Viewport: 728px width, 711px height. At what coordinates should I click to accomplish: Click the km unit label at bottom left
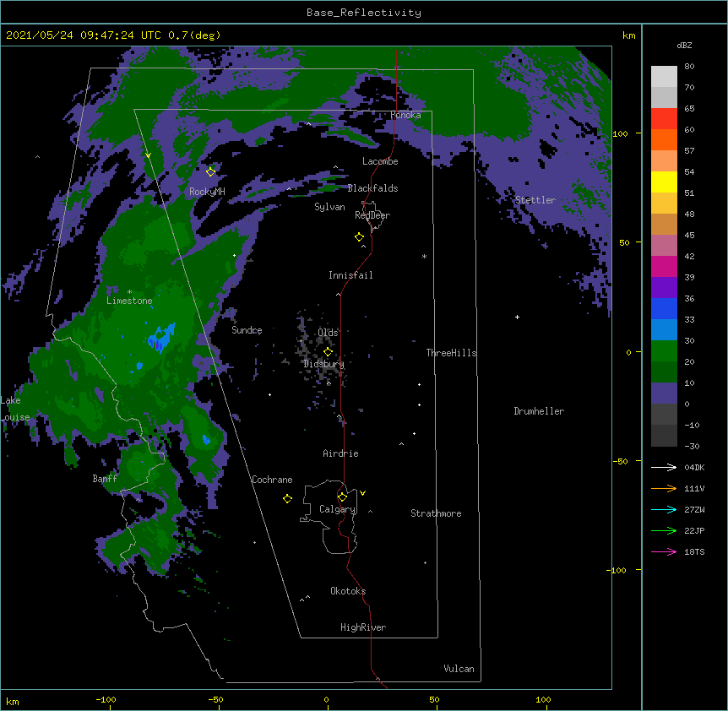click(13, 701)
